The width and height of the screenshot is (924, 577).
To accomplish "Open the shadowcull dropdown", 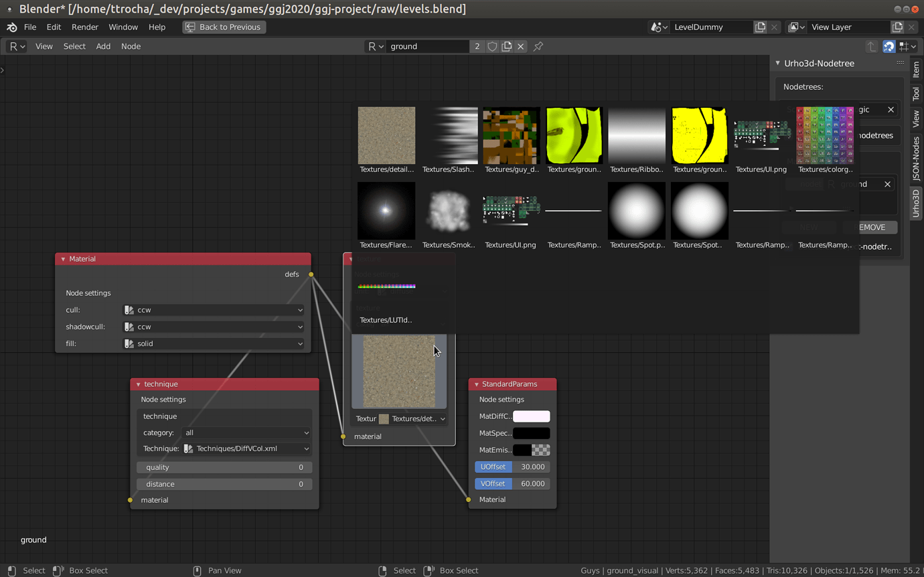I will coord(214,327).
